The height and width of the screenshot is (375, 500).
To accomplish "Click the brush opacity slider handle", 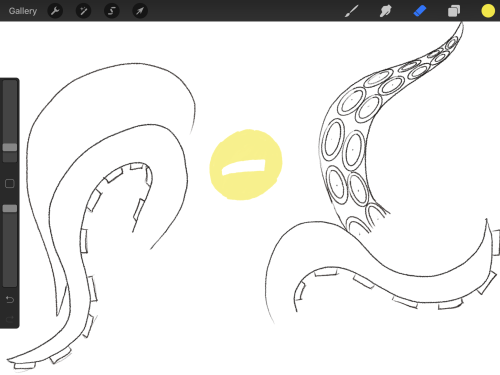I will [10, 209].
